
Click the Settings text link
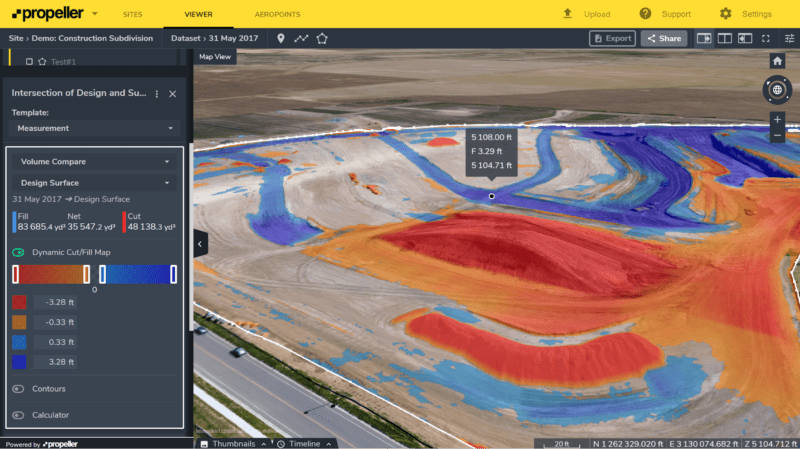757,14
